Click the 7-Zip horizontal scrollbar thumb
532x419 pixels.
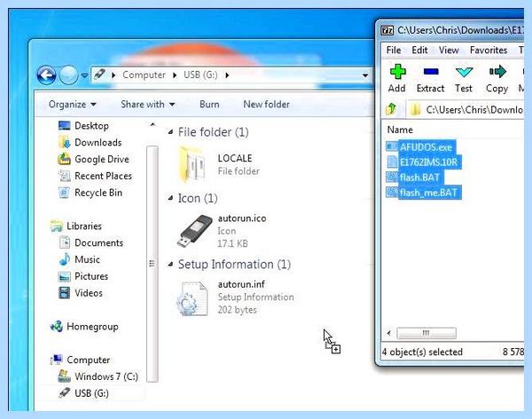click(x=426, y=333)
